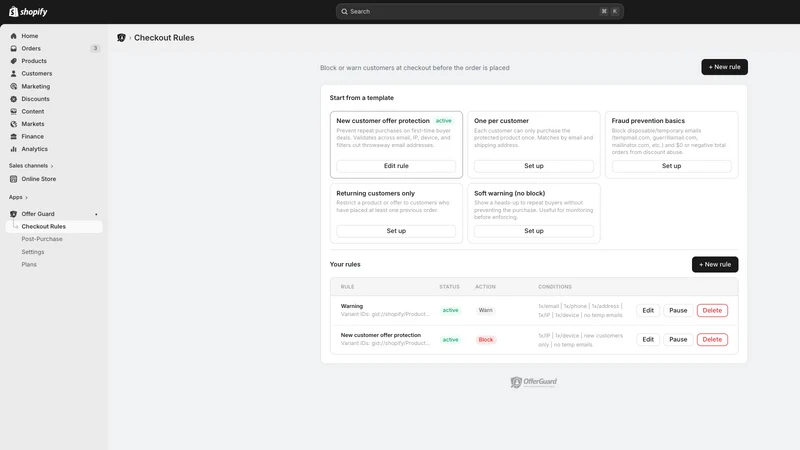Set up the One per customer template
This screenshot has height=450, width=800.
point(534,166)
